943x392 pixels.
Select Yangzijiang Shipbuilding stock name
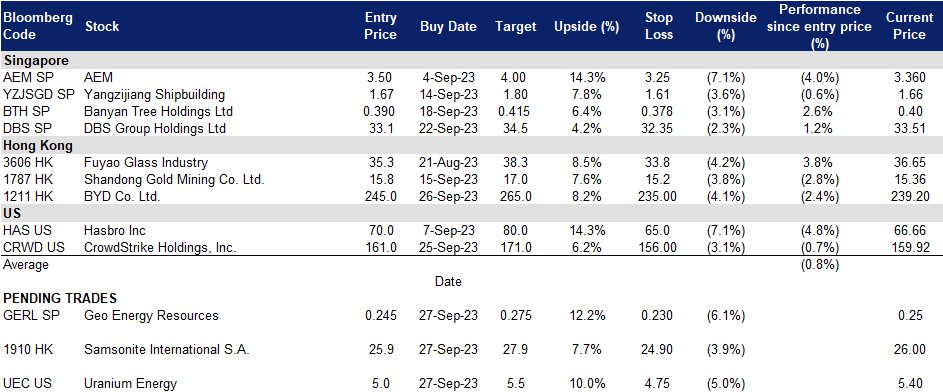click(155, 94)
